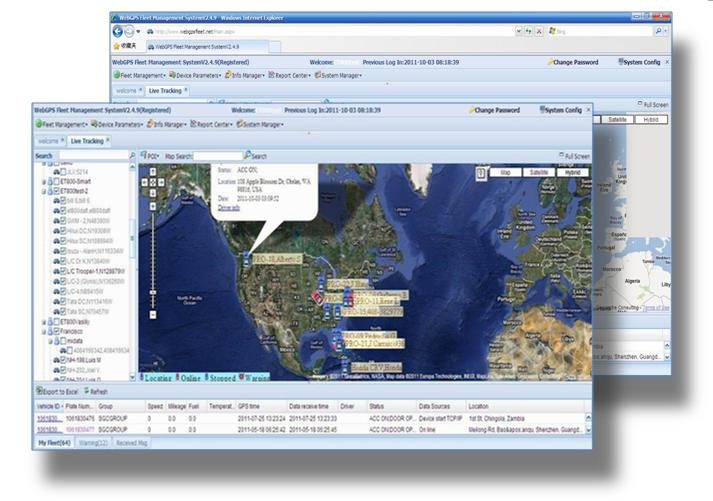Select the L/C Trooper-1 car icon in tree
Viewport: 713px width, 501px height.
[57, 271]
